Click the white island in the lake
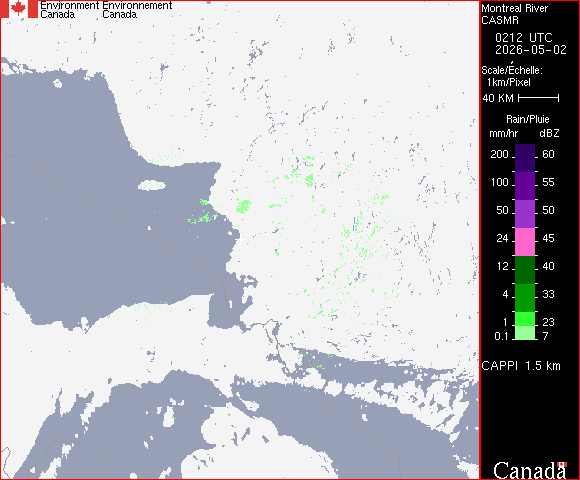 click(x=152, y=185)
